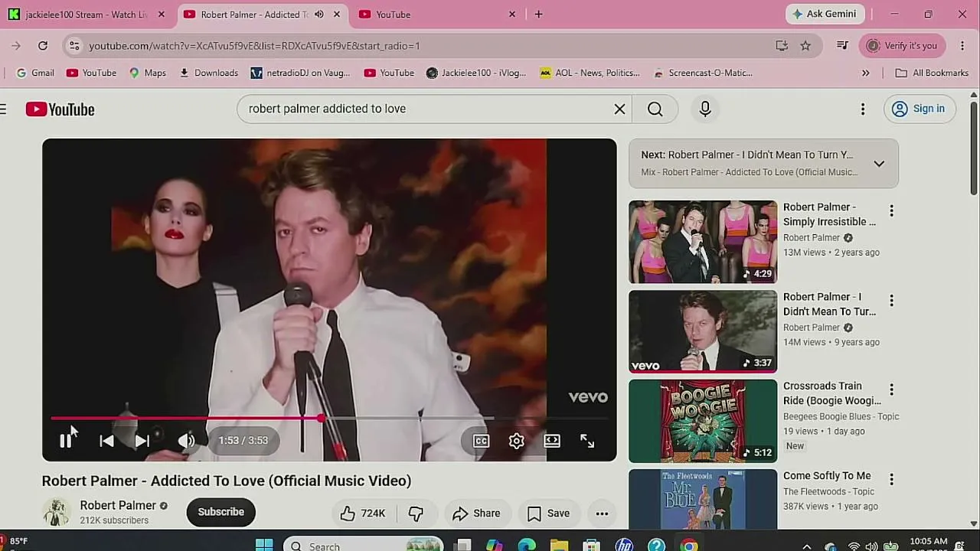
Task: Open the I Didn't Mean To Turn thumbnail
Action: (x=703, y=331)
